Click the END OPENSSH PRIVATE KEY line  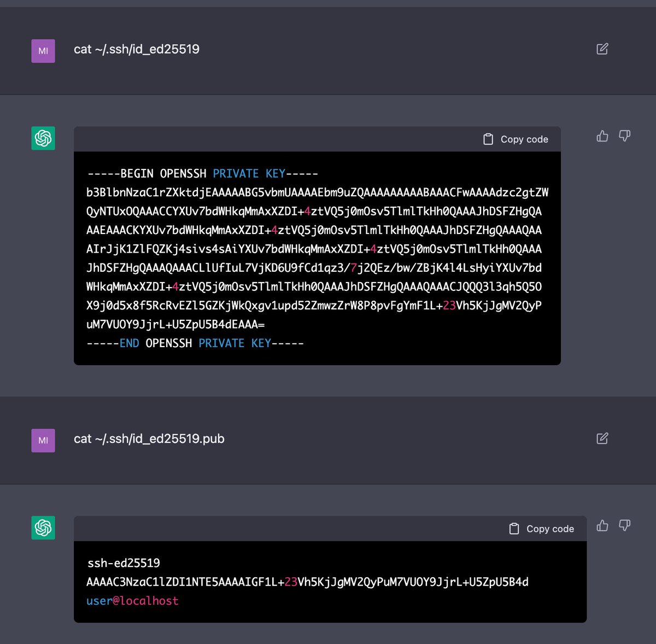point(196,343)
